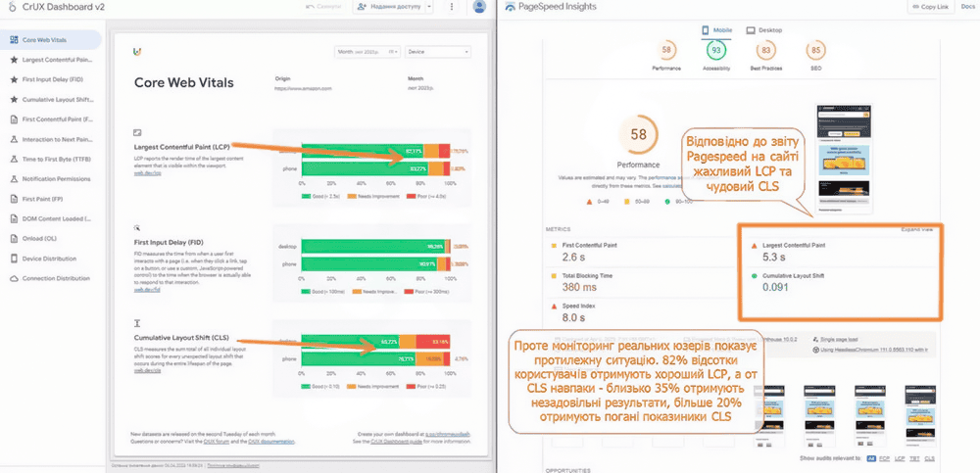The height and width of the screenshot is (473, 980).
Task: Click the Notification Permissions page icon
Action: point(14,178)
